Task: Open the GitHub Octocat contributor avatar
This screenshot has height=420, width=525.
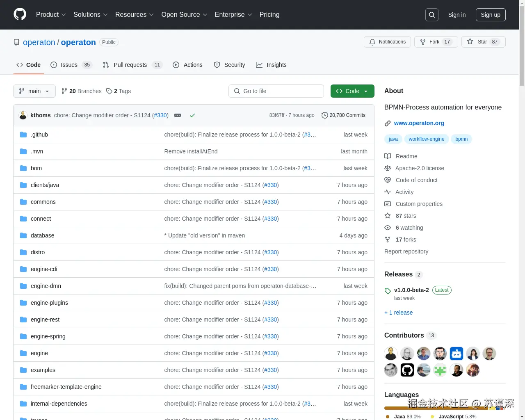Action: click(407, 370)
